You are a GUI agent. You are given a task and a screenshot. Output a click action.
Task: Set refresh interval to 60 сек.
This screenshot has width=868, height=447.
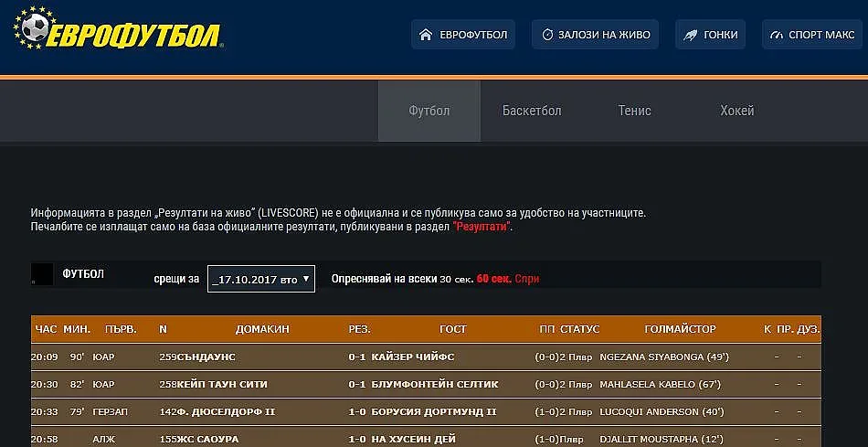[493, 279]
